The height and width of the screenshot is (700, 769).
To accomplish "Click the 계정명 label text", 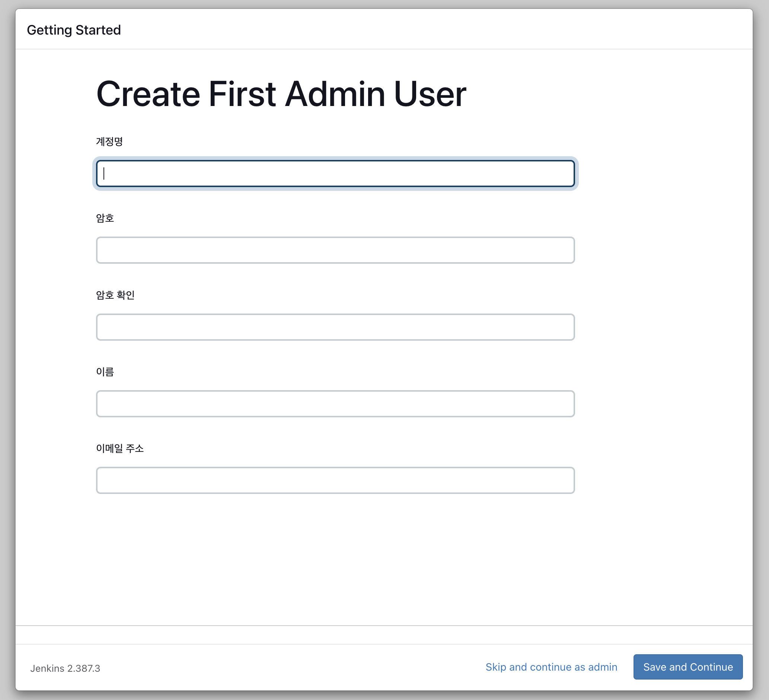I will tap(109, 141).
